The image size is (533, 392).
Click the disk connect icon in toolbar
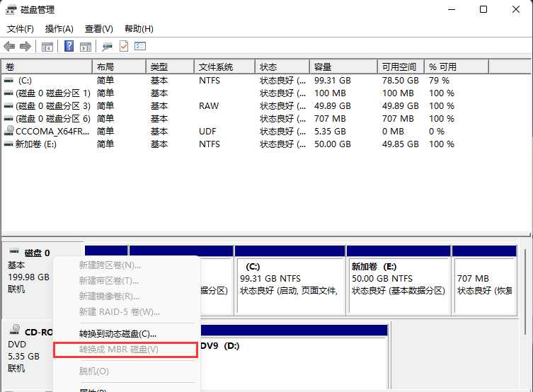pyautogui.click(x=107, y=47)
